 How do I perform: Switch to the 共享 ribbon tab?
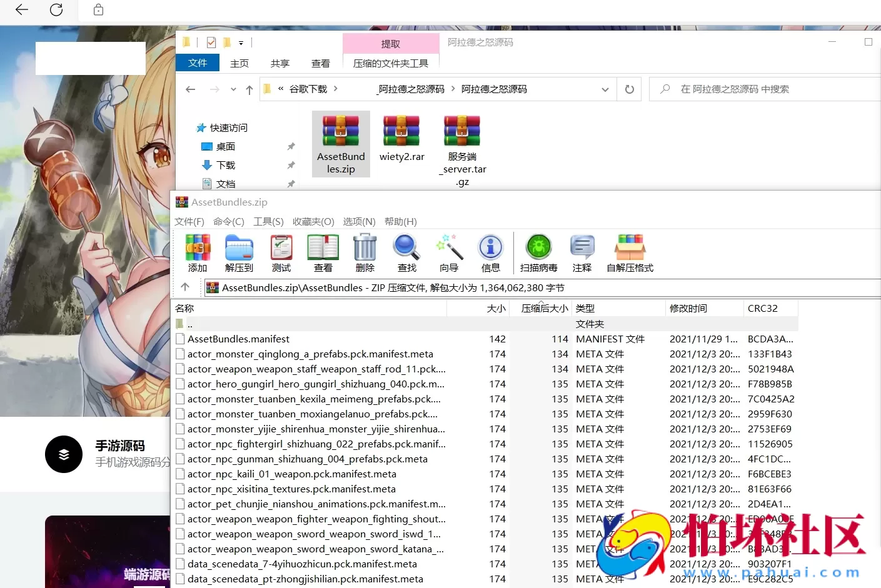[279, 62]
